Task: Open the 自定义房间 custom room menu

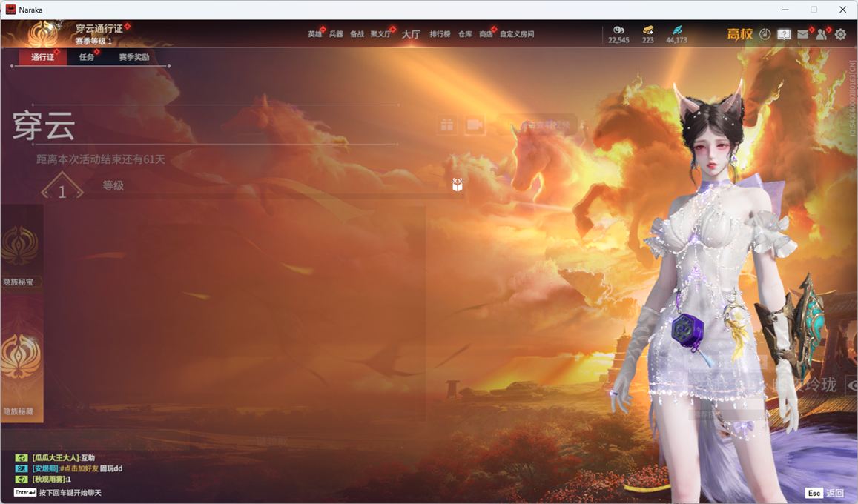Action: click(x=517, y=34)
